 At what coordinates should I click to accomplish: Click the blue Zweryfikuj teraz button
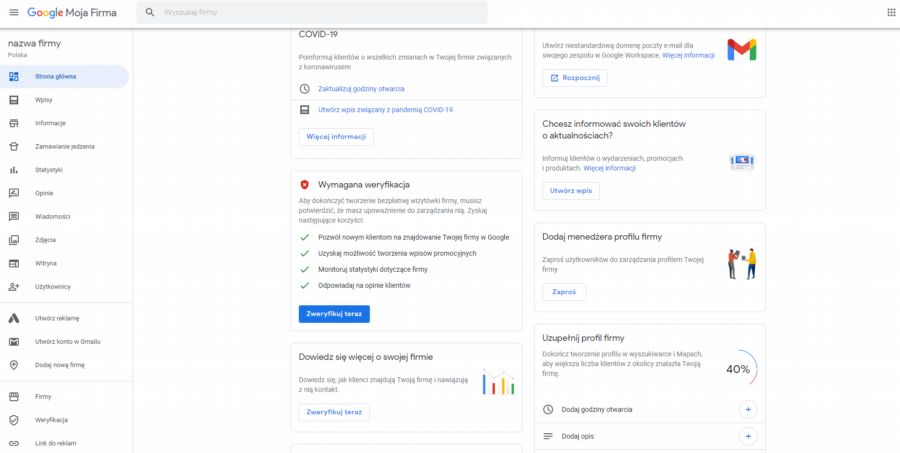[334, 314]
